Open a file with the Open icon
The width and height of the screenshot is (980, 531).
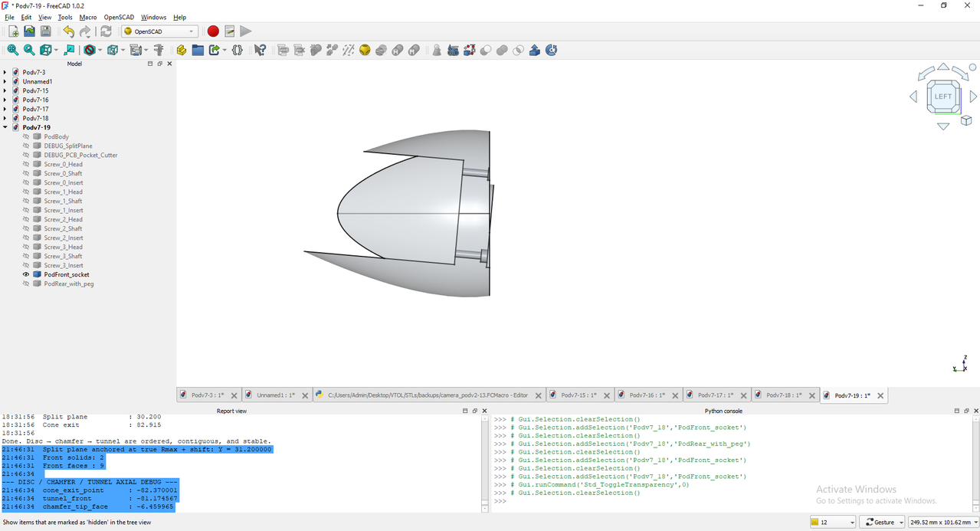[29, 31]
